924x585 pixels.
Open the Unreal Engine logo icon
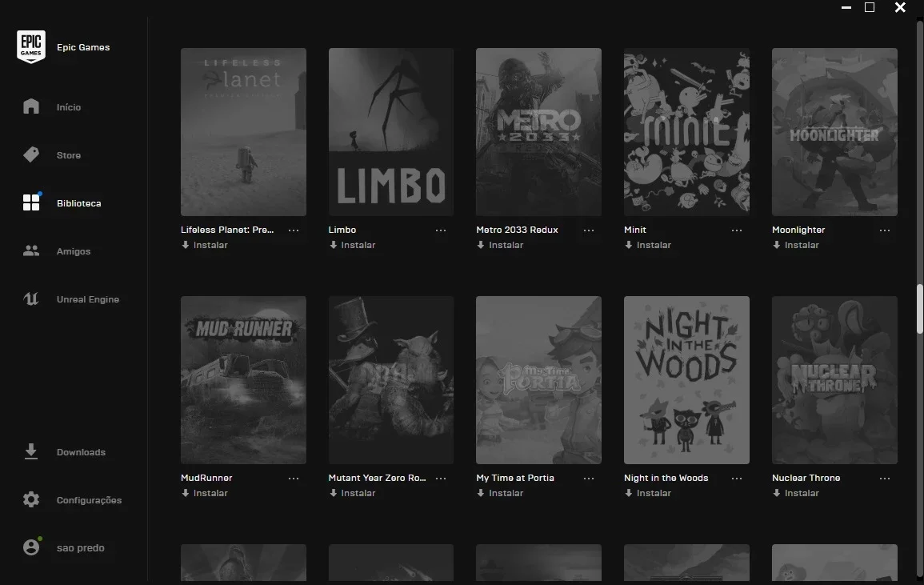(x=30, y=299)
